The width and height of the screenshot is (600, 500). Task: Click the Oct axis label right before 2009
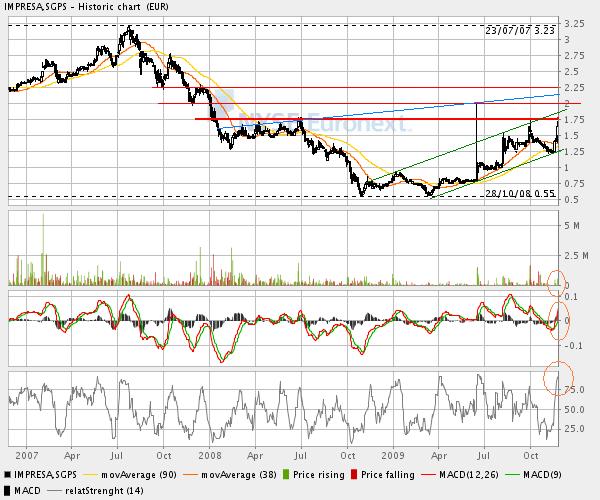click(x=347, y=456)
